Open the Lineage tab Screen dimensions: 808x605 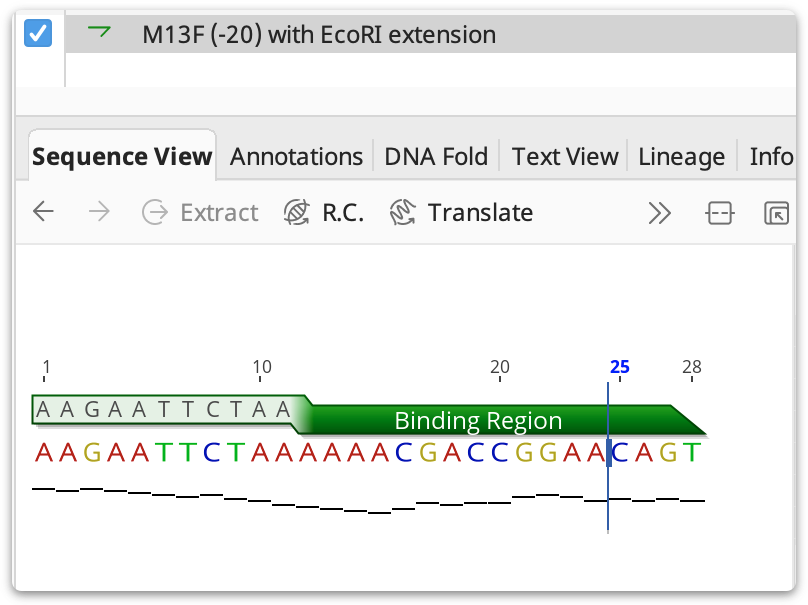point(681,157)
